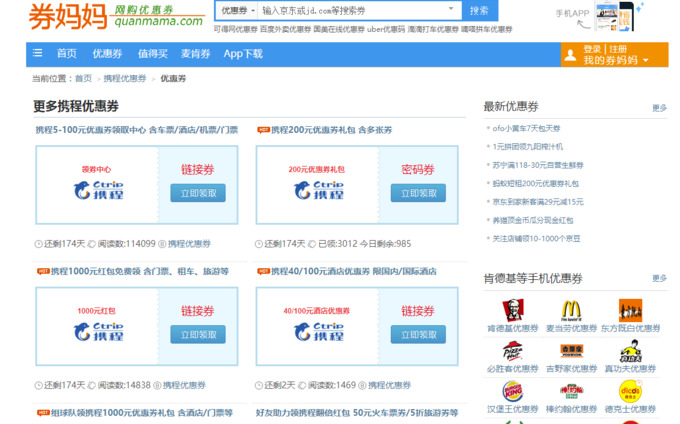Open 好友助力领携程翻倍红包 title link
Viewport: 680px width, 424px height.
[356, 412]
